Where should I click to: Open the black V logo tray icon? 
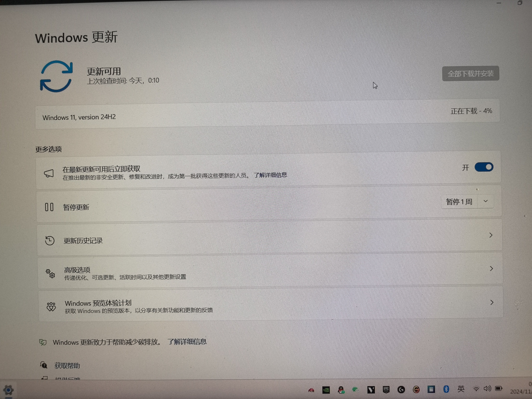tap(371, 390)
